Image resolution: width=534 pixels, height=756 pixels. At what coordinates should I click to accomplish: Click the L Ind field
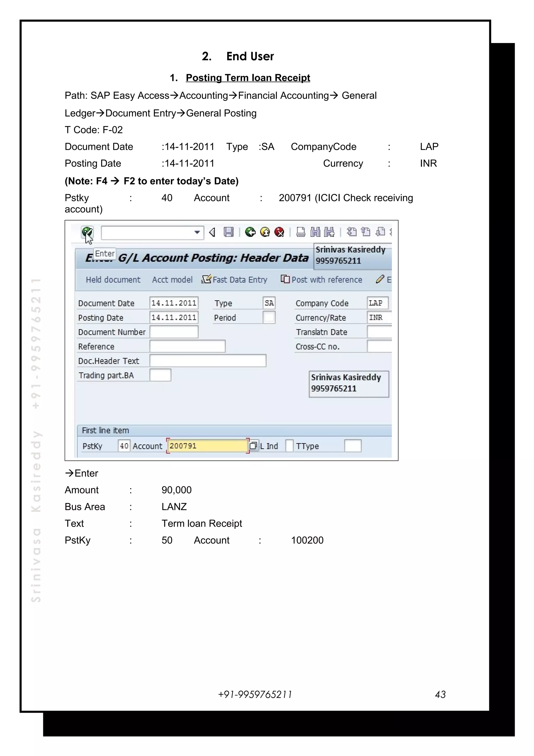(289, 446)
